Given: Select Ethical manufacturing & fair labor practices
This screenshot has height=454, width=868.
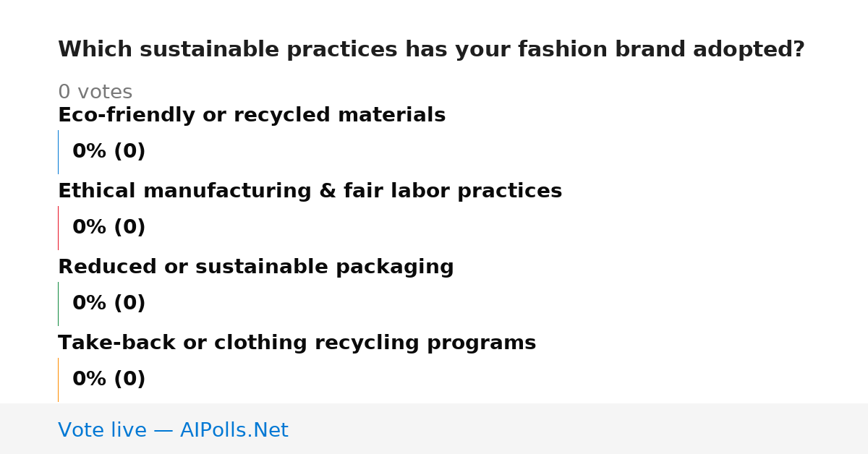Looking at the screenshot, I should pos(310,191).
